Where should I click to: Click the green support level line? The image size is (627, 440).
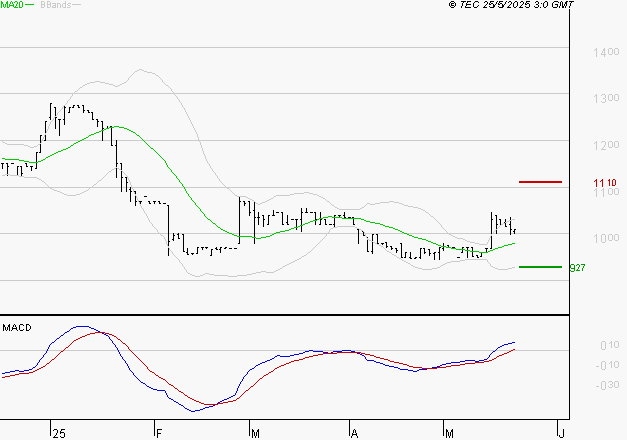tap(540, 267)
